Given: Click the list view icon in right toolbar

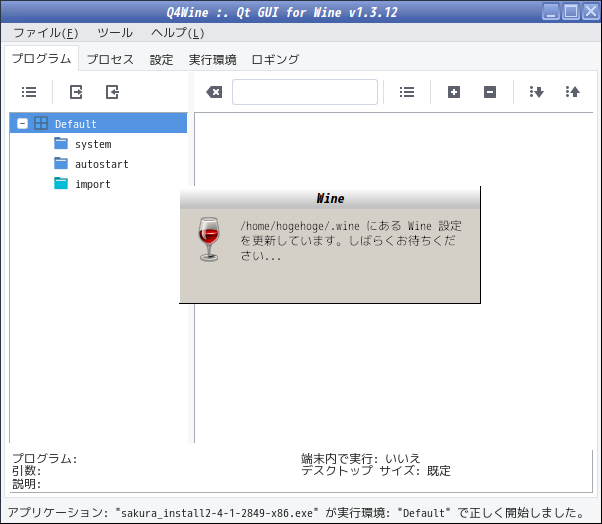Looking at the screenshot, I should pyautogui.click(x=407, y=92).
